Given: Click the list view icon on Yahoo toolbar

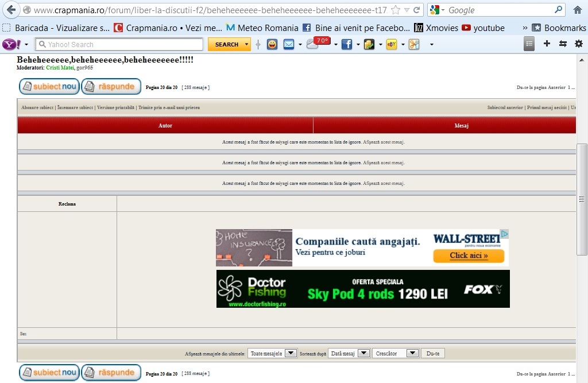Looking at the screenshot, I should tap(529, 44).
